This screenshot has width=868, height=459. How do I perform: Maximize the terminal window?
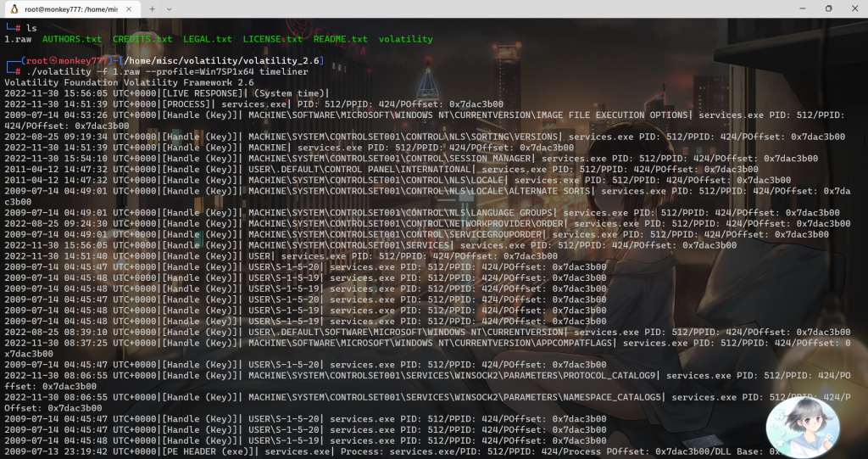point(828,8)
